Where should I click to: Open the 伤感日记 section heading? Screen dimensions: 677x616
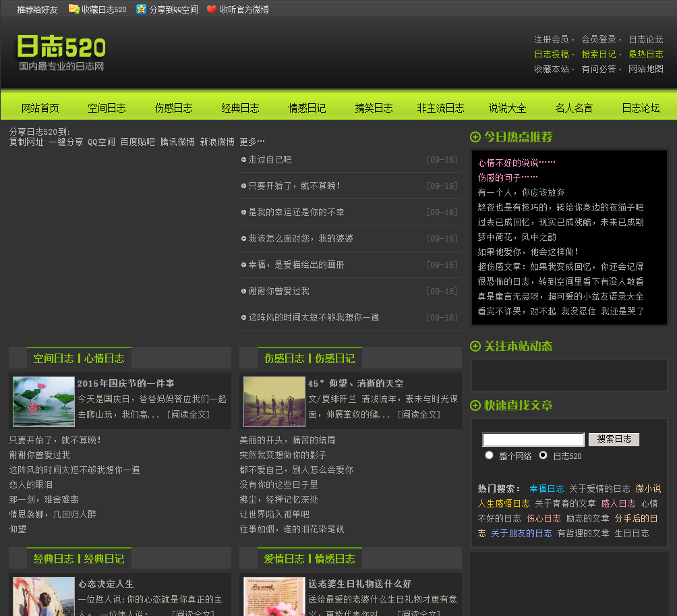pyautogui.click(x=334, y=358)
